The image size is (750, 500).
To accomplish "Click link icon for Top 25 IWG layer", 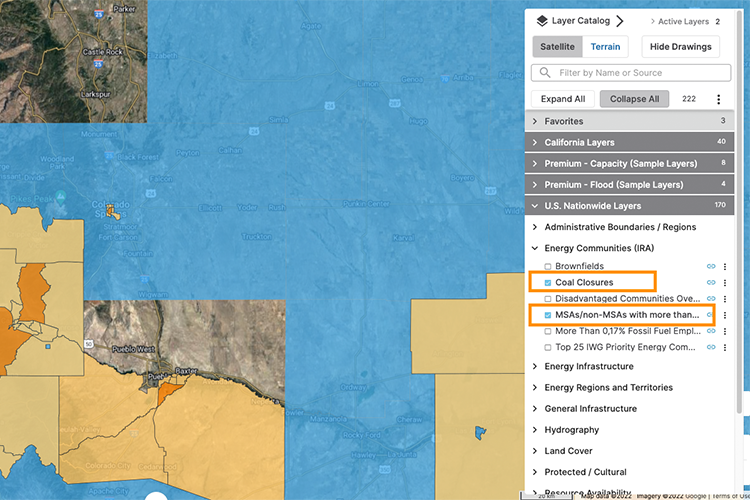I will (711, 347).
